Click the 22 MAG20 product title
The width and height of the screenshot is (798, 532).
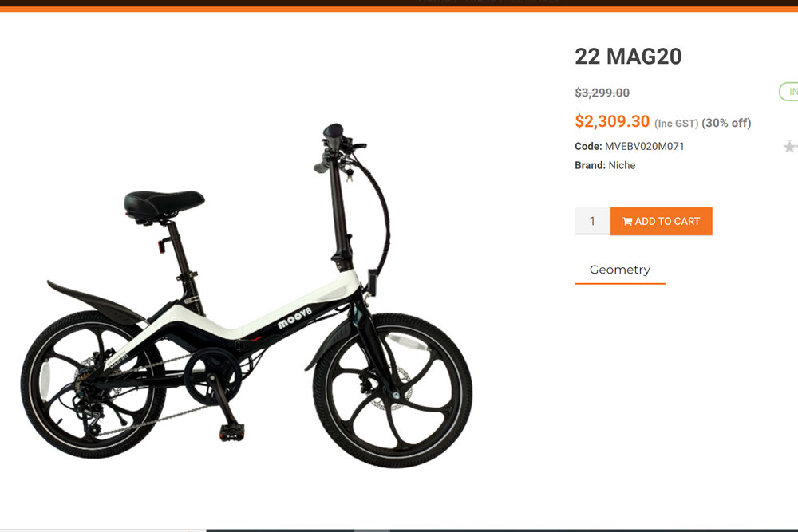(x=628, y=57)
